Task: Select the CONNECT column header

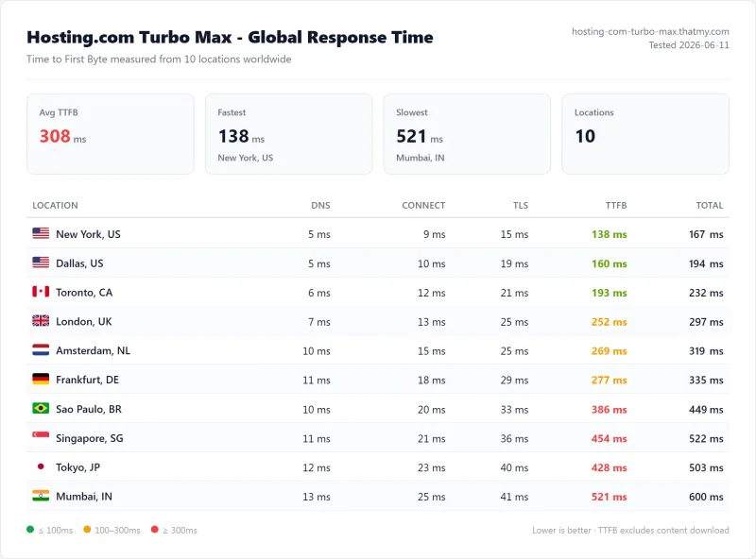Action: tap(423, 205)
